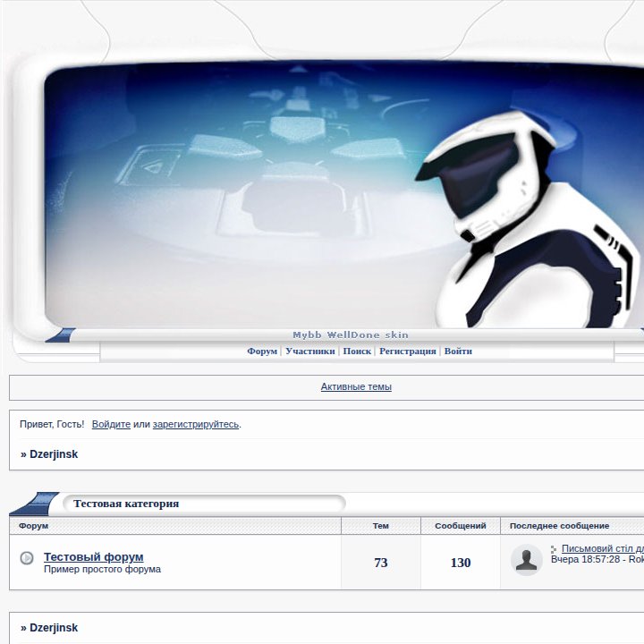Open the Регистрация navigation link

coord(408,352)
